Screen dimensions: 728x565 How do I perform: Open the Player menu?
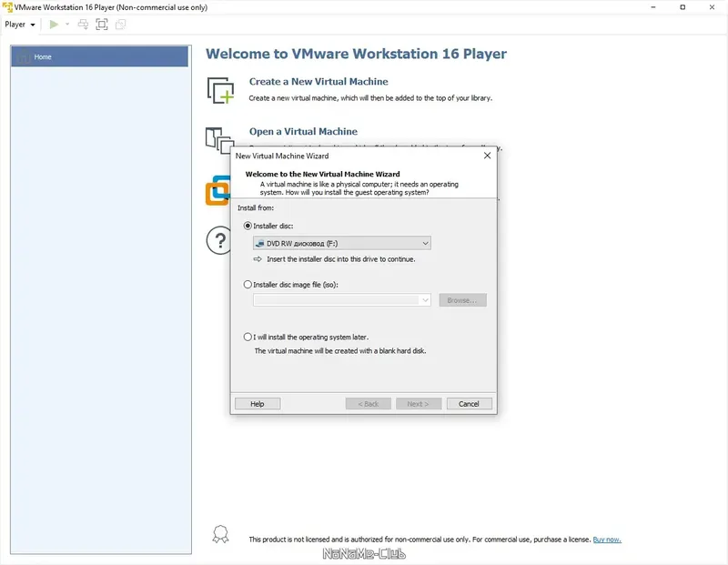point(20,25)
